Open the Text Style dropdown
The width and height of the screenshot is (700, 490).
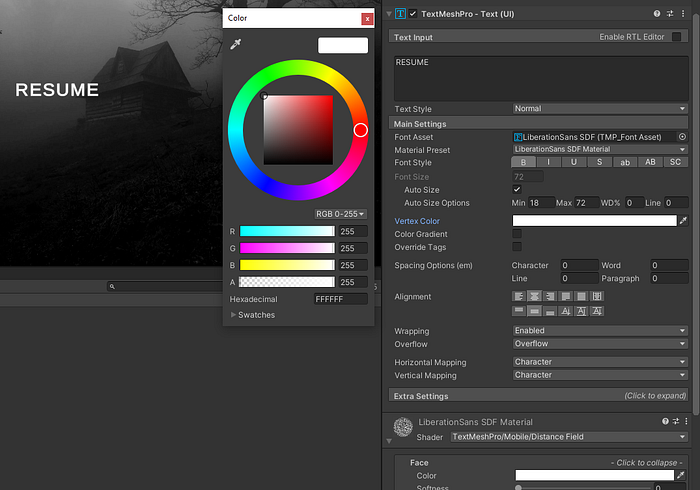tap(599, 108)
